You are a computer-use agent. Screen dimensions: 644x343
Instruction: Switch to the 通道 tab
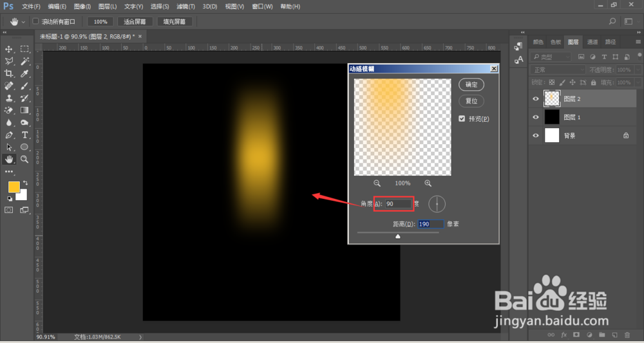tap(592, 42)
